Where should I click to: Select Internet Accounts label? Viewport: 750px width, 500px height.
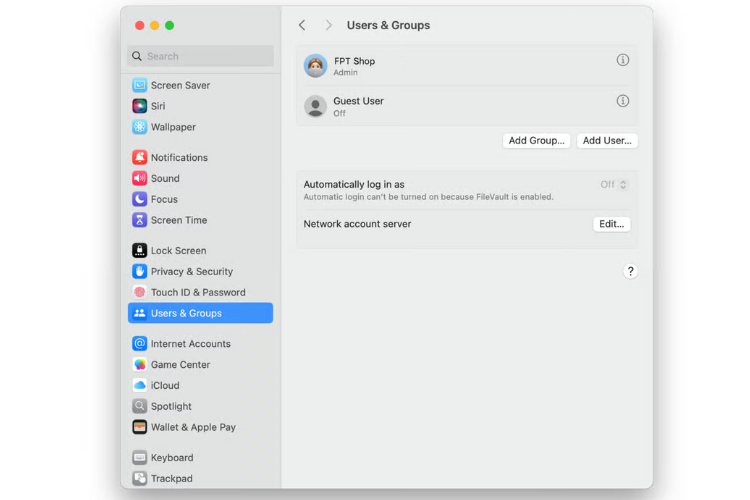(190, 344)
